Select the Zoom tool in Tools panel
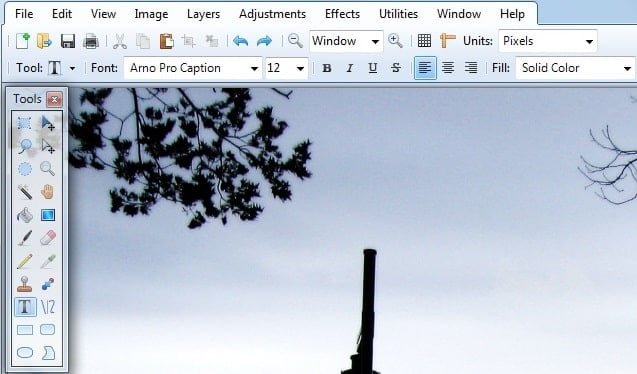This screenshot has height=374, width=637. tap(48, 169)
